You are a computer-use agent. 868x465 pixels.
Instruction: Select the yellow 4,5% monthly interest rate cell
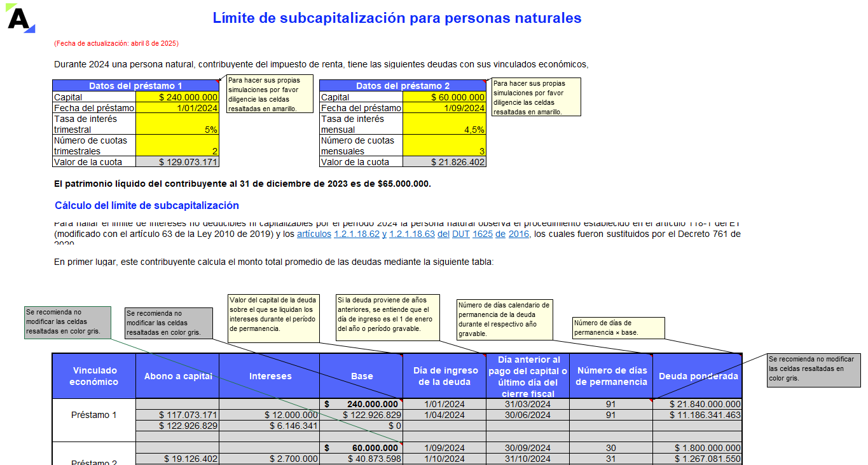(444, 124)
